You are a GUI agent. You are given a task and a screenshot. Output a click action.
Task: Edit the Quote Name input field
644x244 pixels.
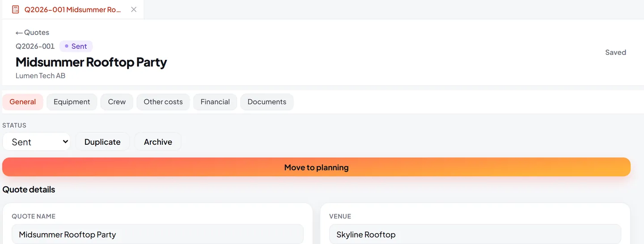tap(158, 234)
